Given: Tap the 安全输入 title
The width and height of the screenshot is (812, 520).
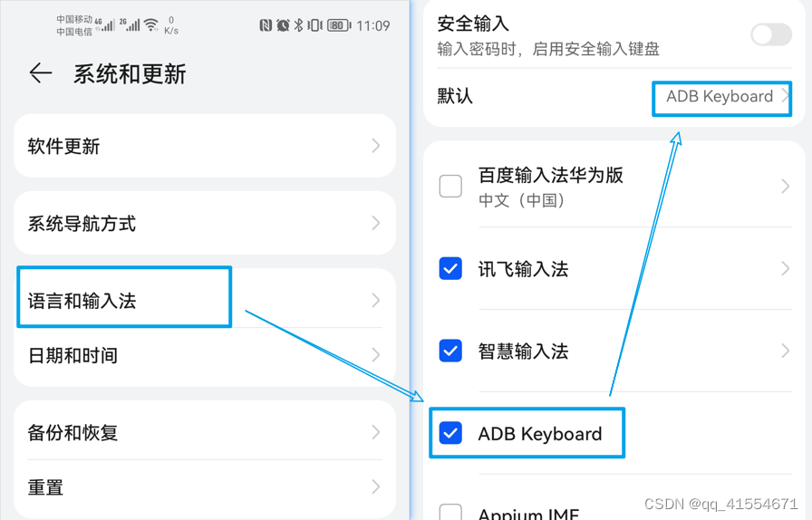Looking at the screenshot, I should point(473,24).
